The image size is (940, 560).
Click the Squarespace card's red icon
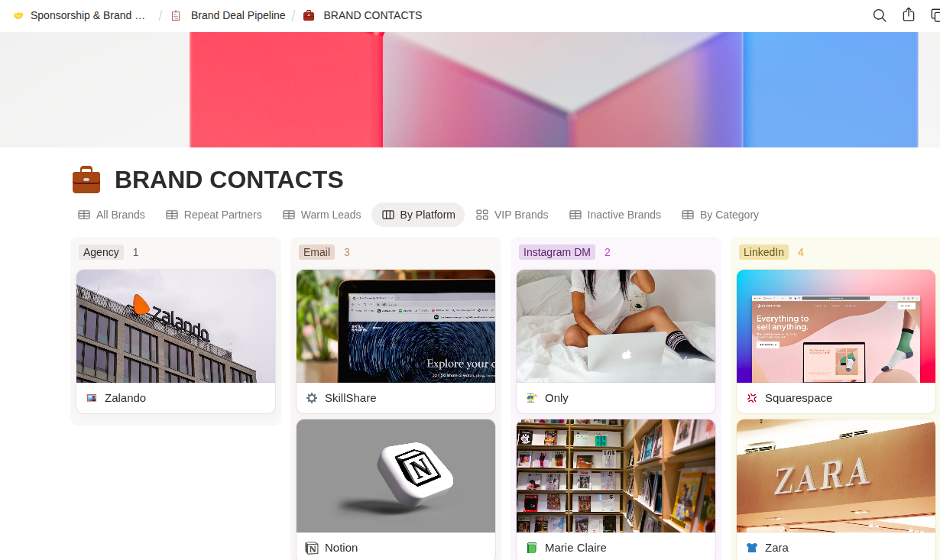tap(752, 398)
